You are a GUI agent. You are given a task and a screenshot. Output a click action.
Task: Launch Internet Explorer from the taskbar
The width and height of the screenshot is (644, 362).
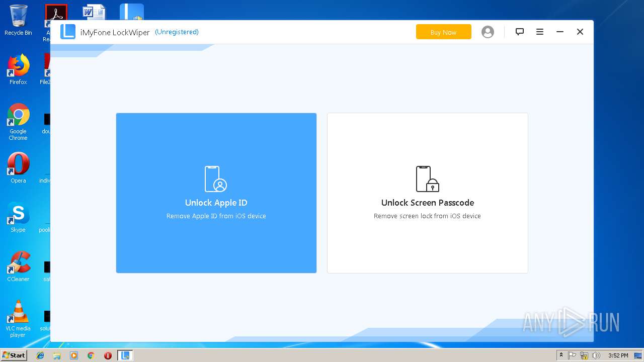coord(40,355)
